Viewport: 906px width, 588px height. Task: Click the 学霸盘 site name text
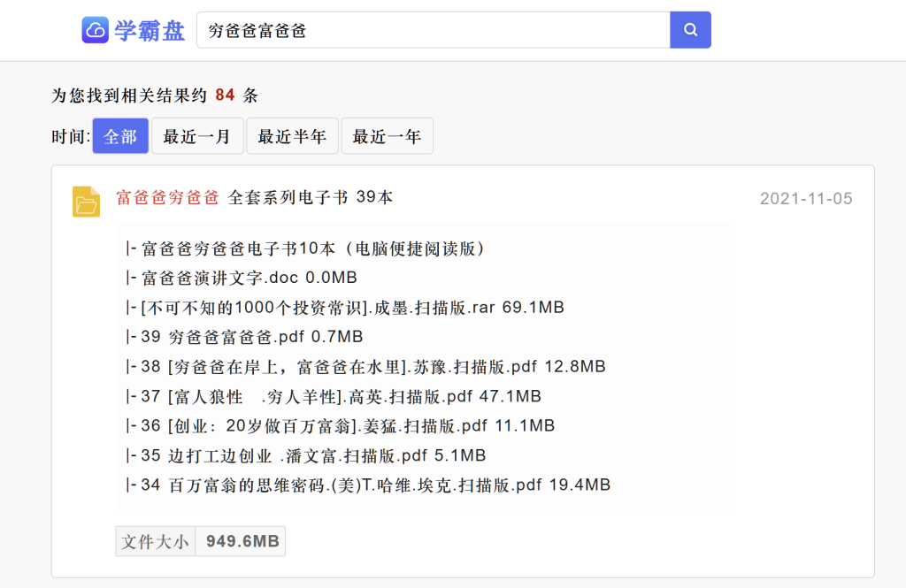coord(150,30)
